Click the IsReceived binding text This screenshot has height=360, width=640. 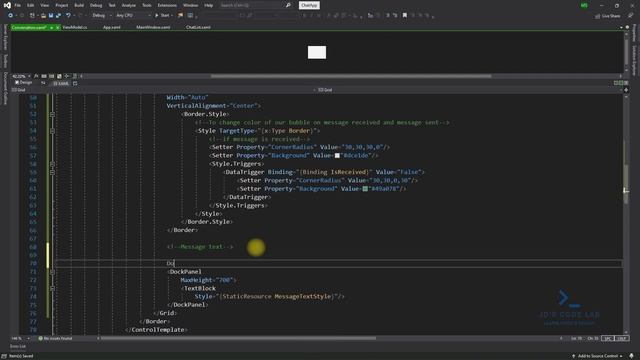[x=349, y=172]
